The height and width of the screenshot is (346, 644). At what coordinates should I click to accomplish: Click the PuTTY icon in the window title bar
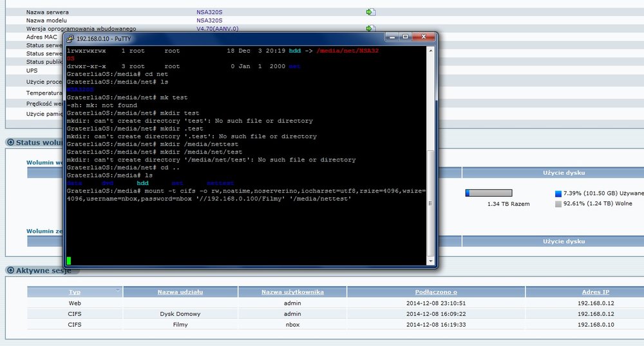coord(71,38)
